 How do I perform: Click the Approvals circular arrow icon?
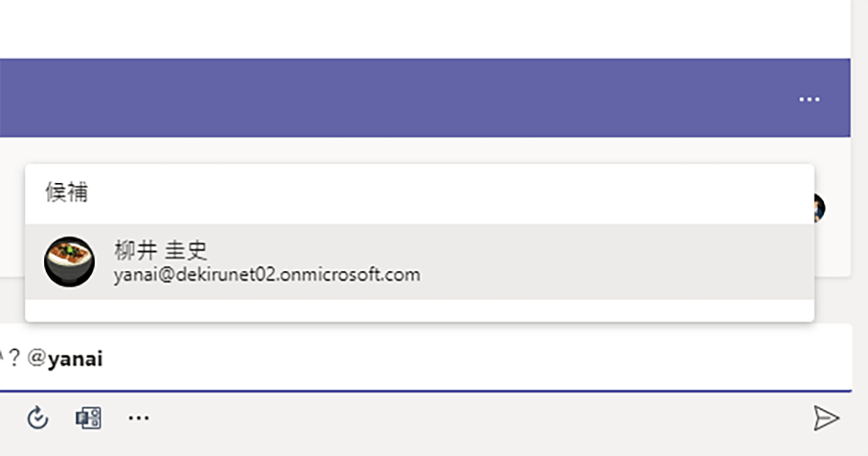(38, 418)
